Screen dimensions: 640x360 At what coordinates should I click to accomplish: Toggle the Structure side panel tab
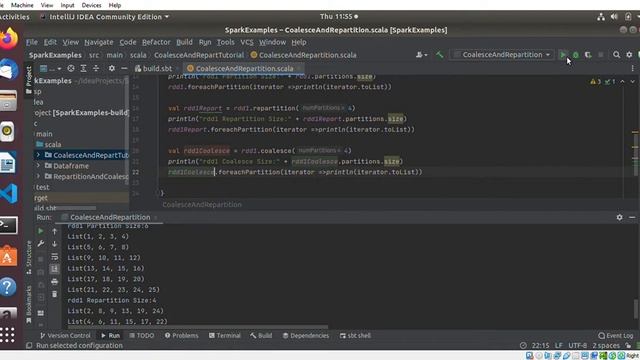[x=29, y=257]
